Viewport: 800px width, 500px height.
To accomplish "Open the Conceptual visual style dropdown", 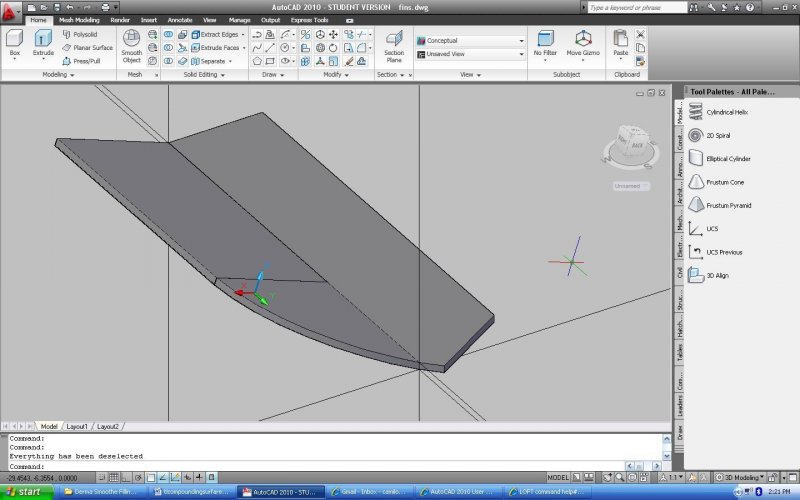I will (x=470, y=41).
